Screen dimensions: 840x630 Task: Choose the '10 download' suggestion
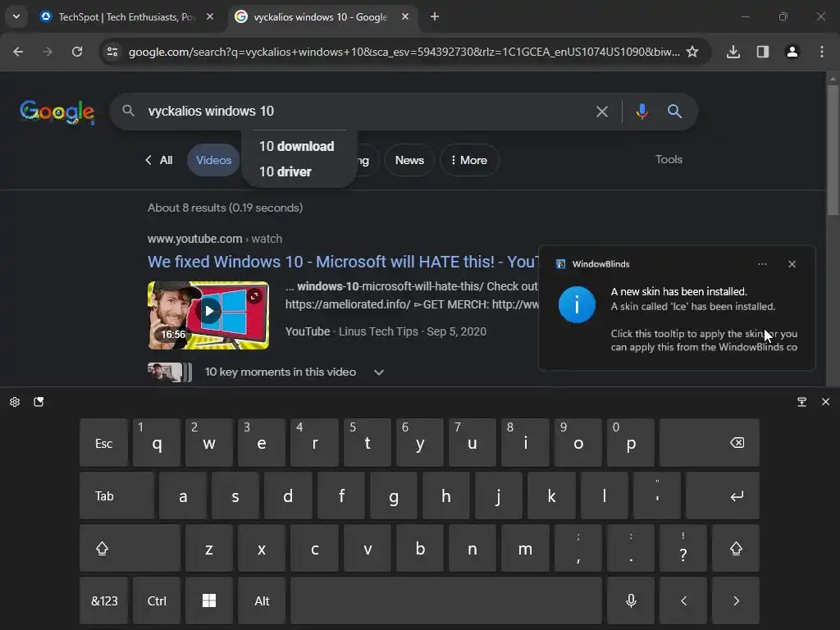297,146
